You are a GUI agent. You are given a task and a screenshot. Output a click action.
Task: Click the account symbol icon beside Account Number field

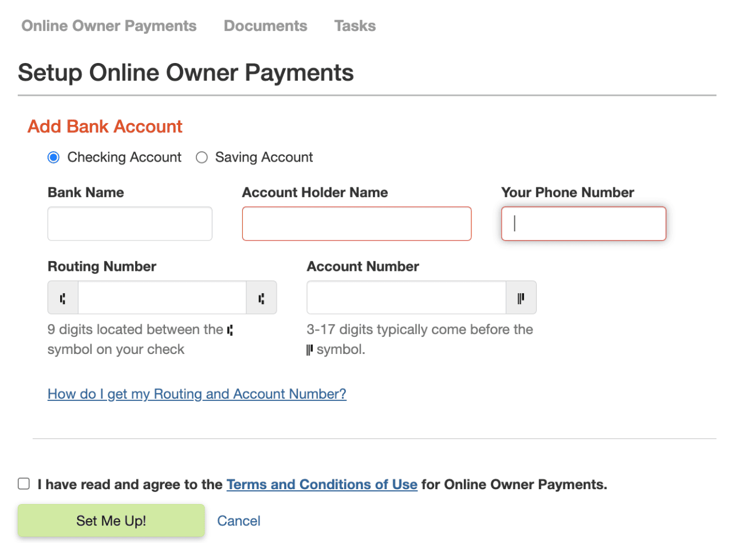pyautogui.click(x=521, y=298)
